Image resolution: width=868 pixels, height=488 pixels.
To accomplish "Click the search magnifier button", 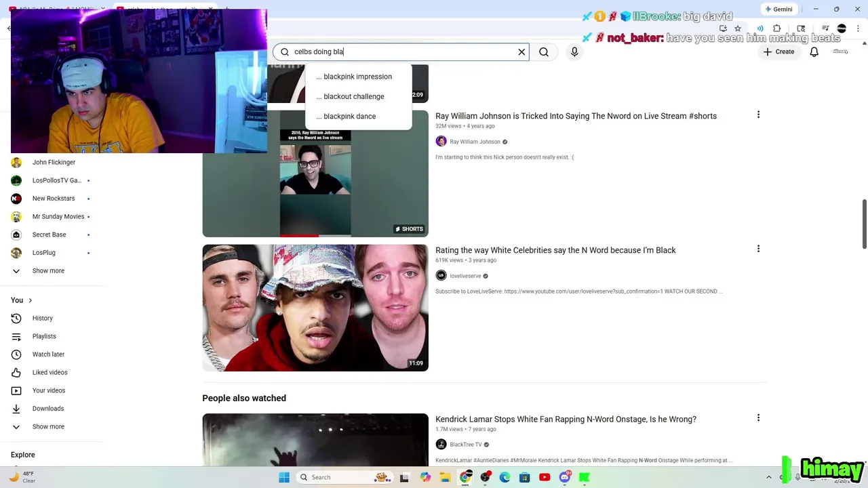I will click(544, 52).
